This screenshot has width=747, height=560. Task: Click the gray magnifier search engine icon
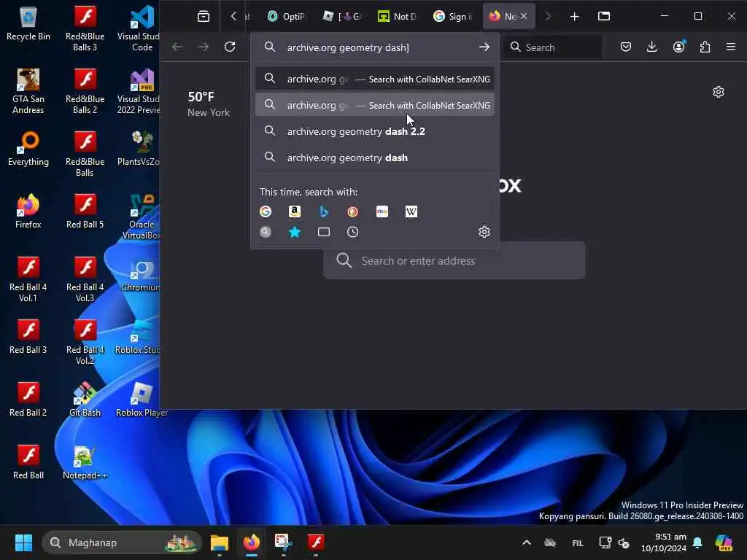(266, 232)
